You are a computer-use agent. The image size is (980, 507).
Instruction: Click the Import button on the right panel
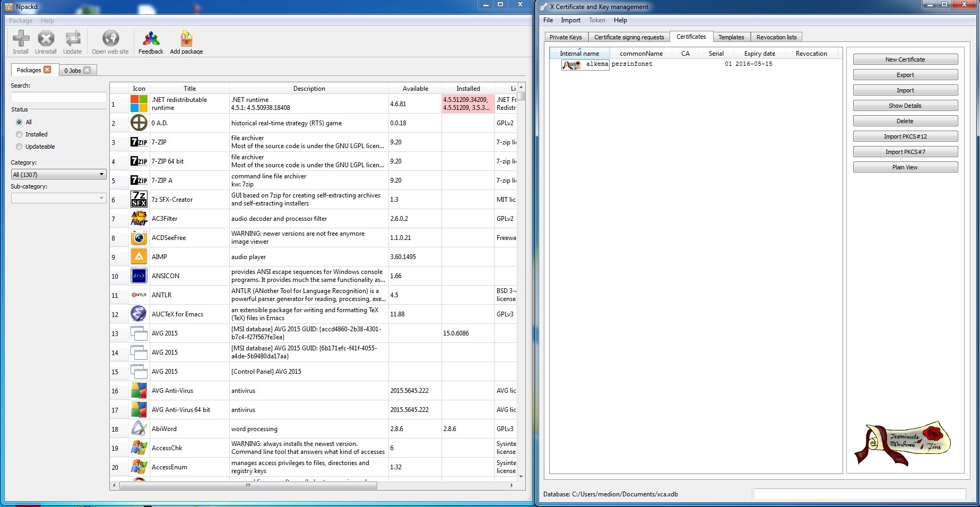(905, 90)
